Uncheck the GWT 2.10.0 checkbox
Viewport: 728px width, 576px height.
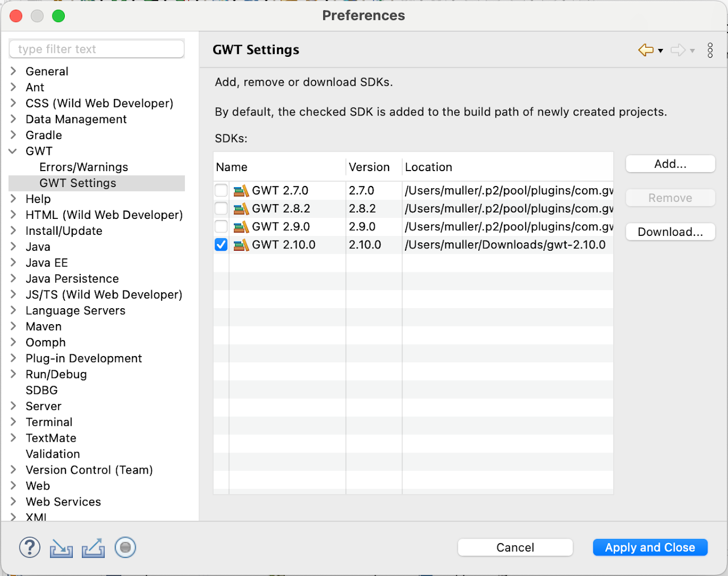(221, 245)
